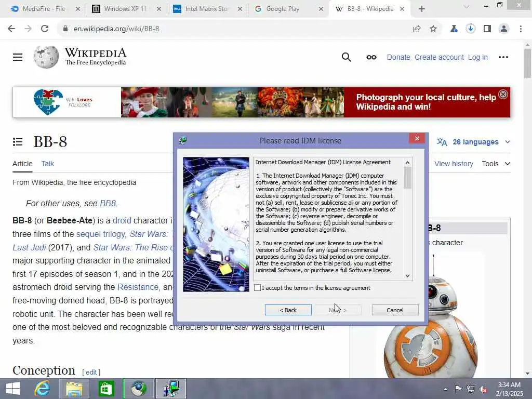The height and width of the screenshot is (399, 532).
Task: Open the Chrome downloads icon
Action: [x=471, y=29]
